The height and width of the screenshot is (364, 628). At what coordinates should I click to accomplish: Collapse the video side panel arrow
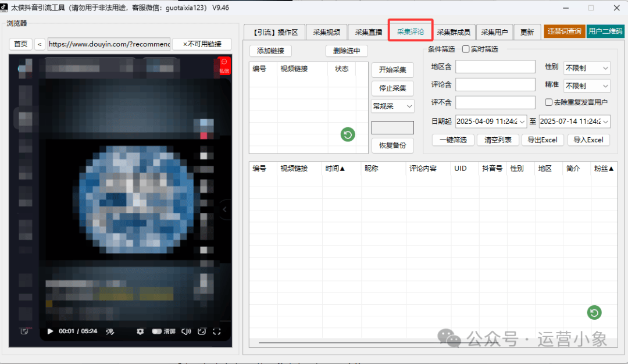(x=225, y=209)
